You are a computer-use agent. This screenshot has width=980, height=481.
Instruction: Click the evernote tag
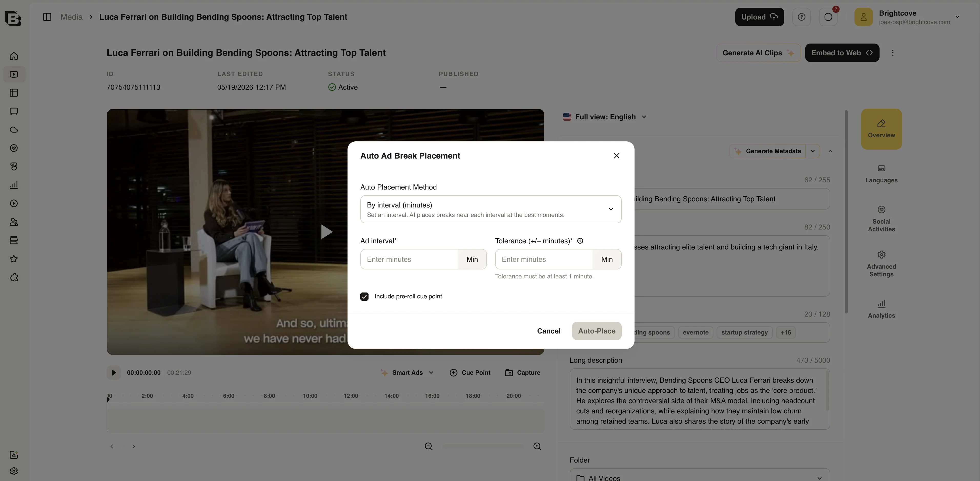[x=696, y=333]
